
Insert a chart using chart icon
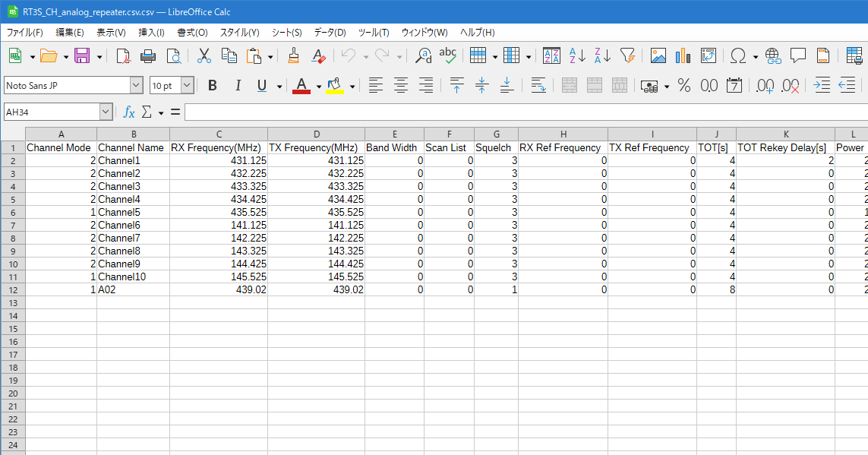683,56
